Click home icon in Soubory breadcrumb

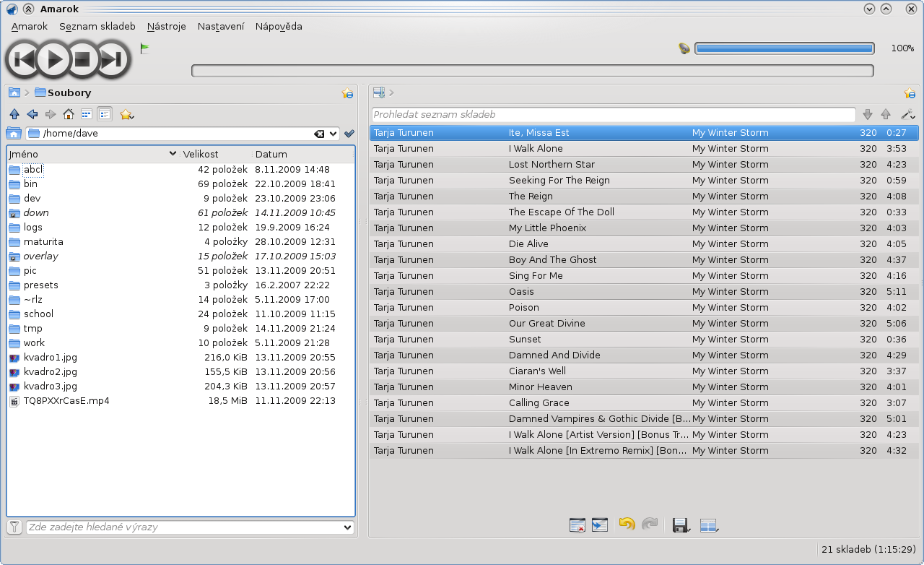(14, 92)
